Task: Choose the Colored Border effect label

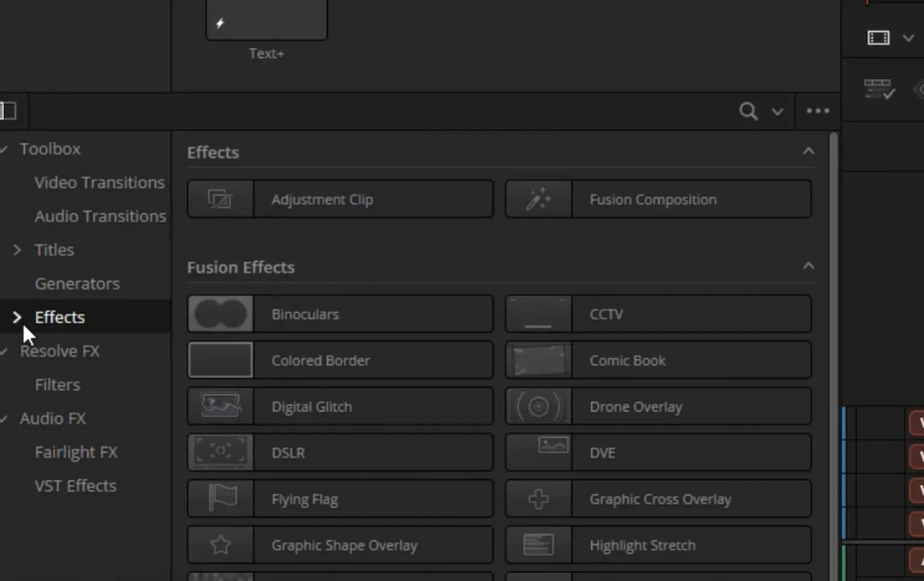Action: pyautogui.click(x=321, y=360)
